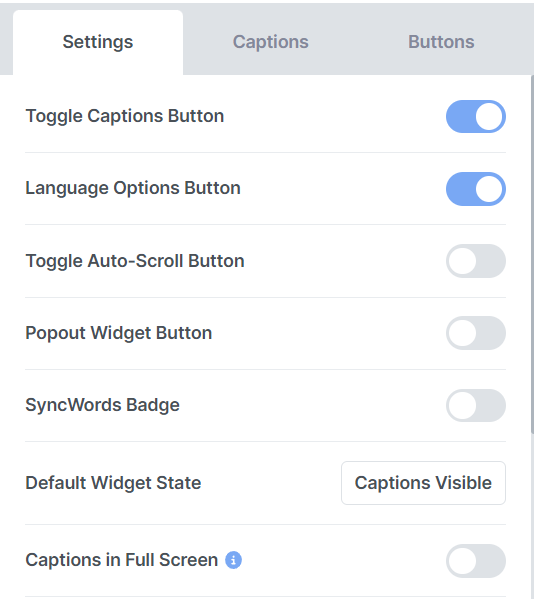The height and width of the screenshot is (599, 534).
Task: Turn off the Language Options Button switch
Action: coord(476,189)
